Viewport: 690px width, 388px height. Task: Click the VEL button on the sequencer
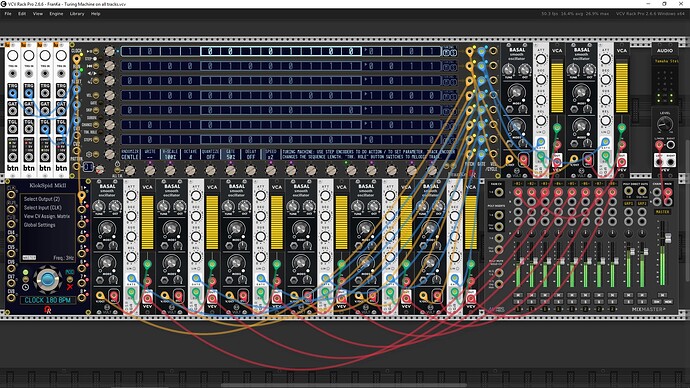(96, 95)
